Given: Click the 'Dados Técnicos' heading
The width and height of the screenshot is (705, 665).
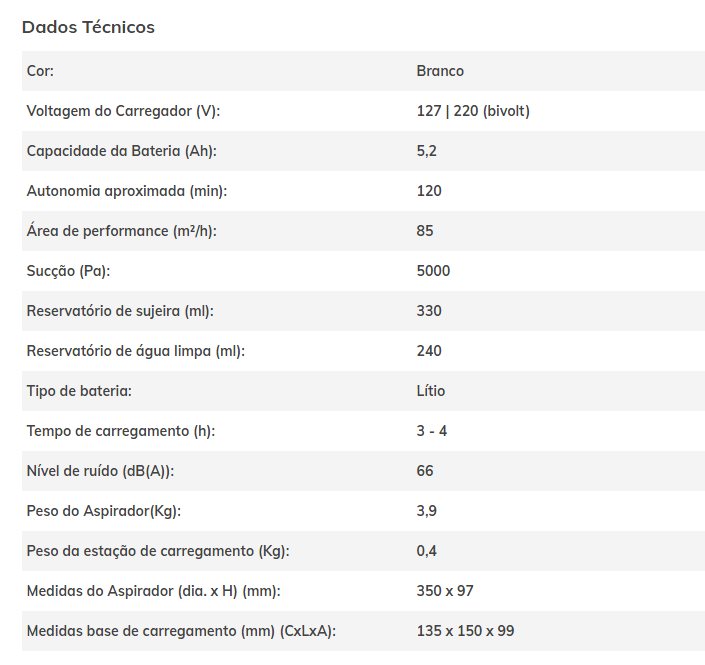Looking at the screenshot, I should click(x=88, y=27).
